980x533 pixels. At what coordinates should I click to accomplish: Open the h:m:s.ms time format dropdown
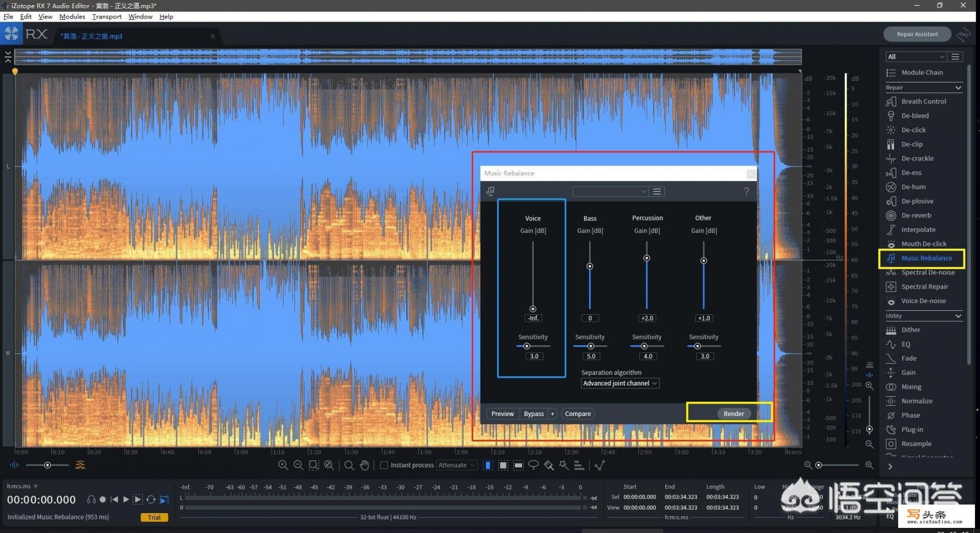tap(22, 486)
